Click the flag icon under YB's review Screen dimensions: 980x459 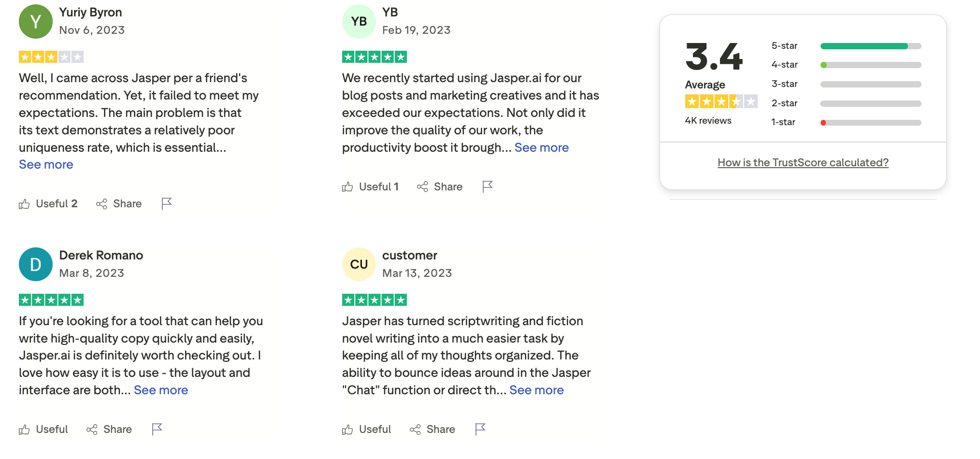[488, 186]
